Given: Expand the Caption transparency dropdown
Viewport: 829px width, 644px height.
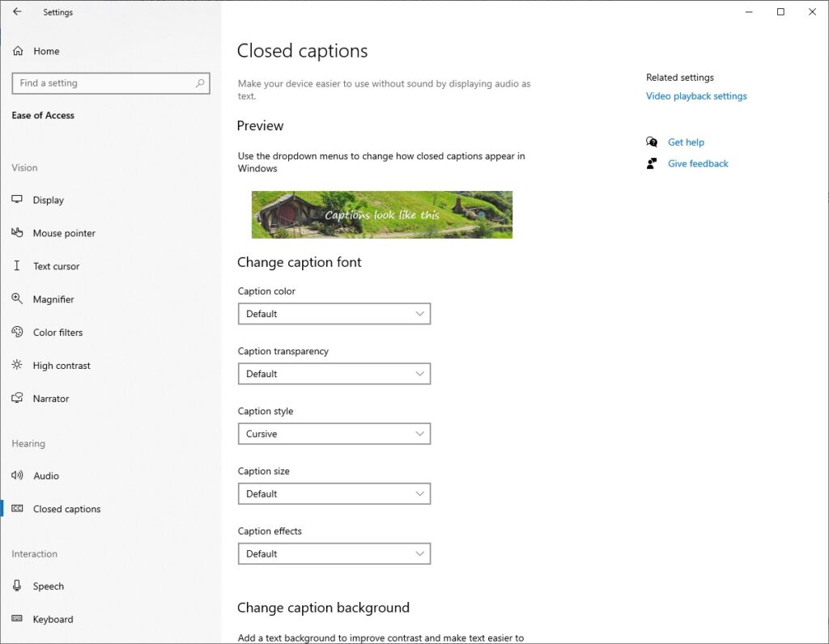Looking at the screenshot, I should [x=334, y=374].
